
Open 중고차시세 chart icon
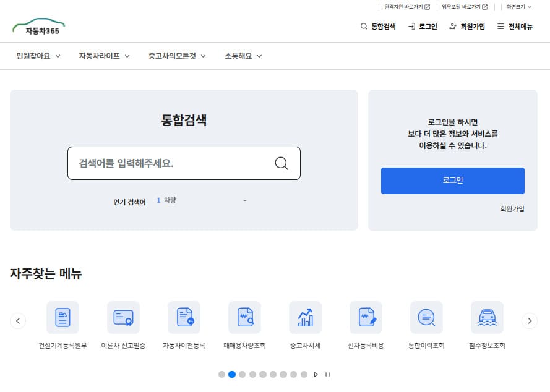[x=306, y=317]
